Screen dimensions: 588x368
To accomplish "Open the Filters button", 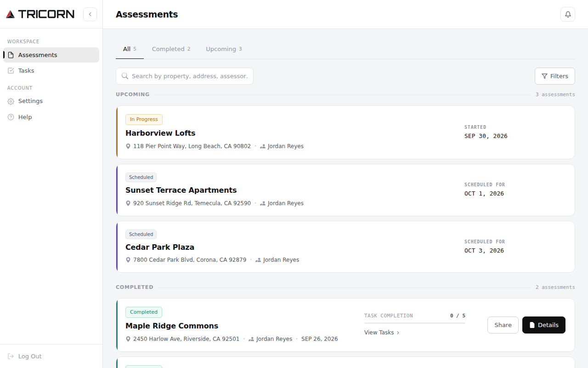I will click(x=555, y=76).
